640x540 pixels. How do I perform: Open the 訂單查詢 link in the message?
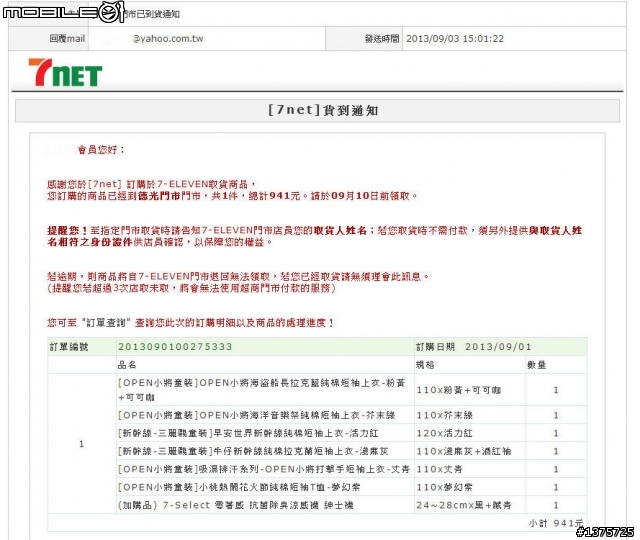coord(106,323)
